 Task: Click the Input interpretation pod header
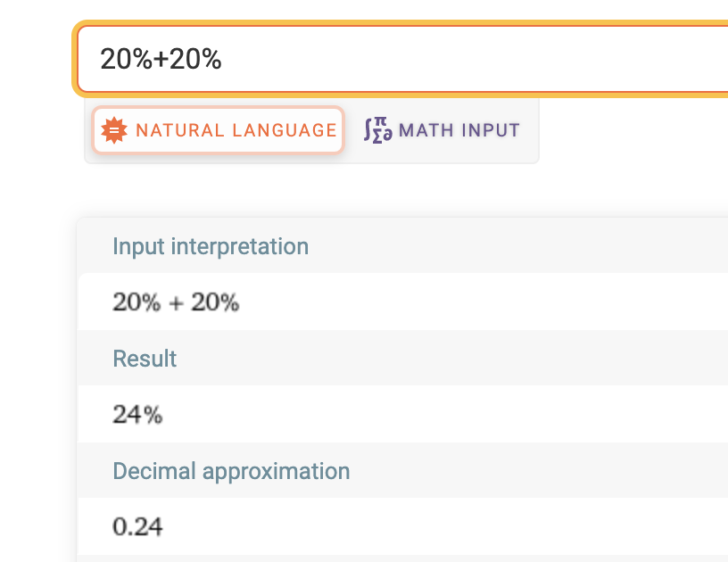coord(211,246)
